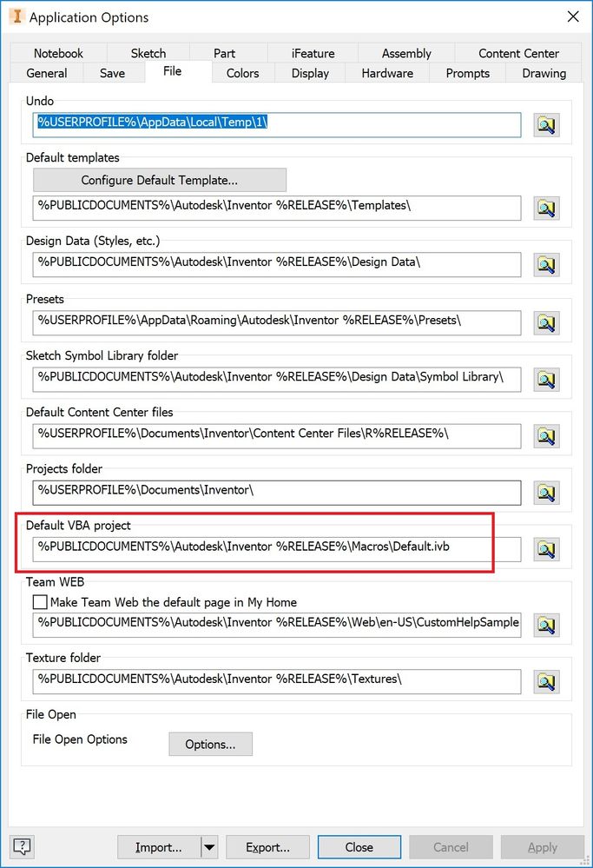
Task: Browse for the Team WEB page path
Action: pos(546,625)
